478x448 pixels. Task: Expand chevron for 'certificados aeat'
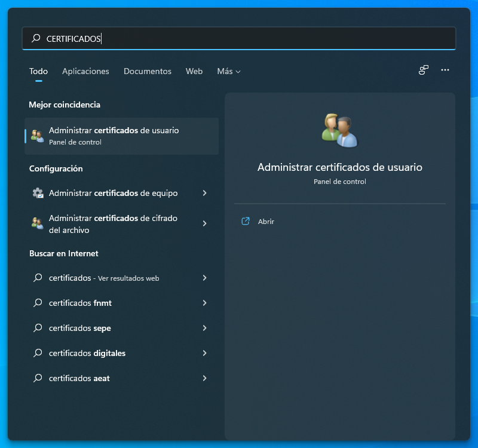[x=204, y=378]
